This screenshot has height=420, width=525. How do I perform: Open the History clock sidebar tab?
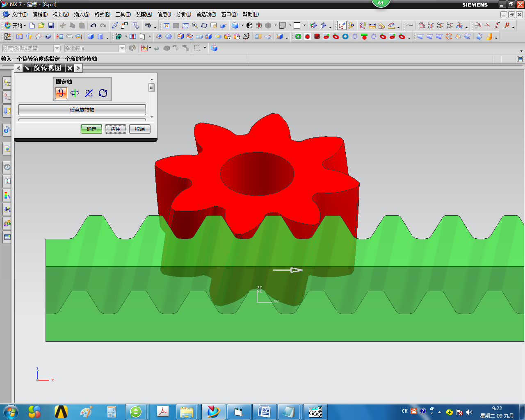coord(7,167)
